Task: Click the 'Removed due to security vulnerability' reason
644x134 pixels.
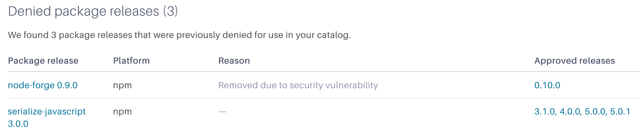Action: pyautogui.click(x=298, y=85)
